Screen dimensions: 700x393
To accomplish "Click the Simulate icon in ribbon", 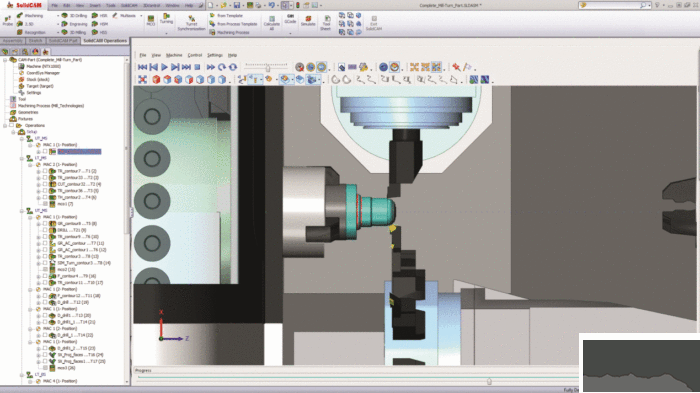I will pyautogui.click(x=308, y=21).
